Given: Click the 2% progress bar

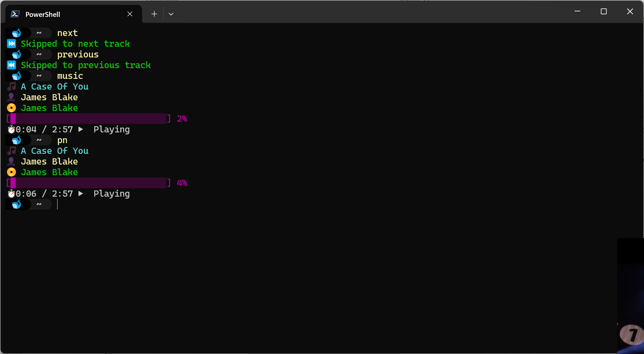Looking at the screenshot, I should point(88,118).
